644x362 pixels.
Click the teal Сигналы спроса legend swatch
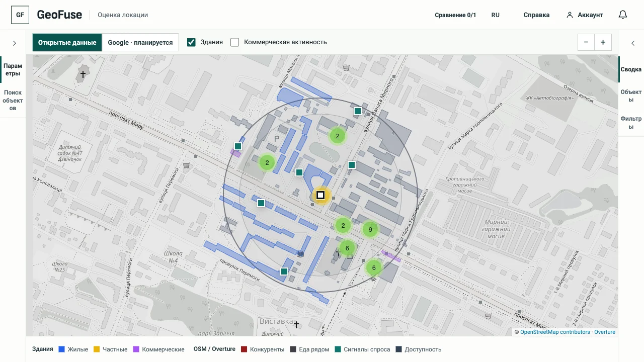[x=338, y=349]
